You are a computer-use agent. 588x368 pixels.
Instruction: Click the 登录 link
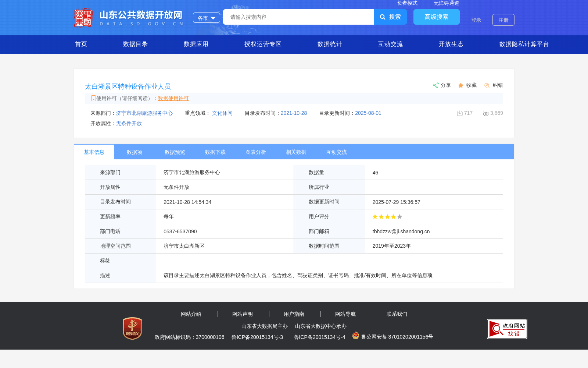[x=476, y=20]
